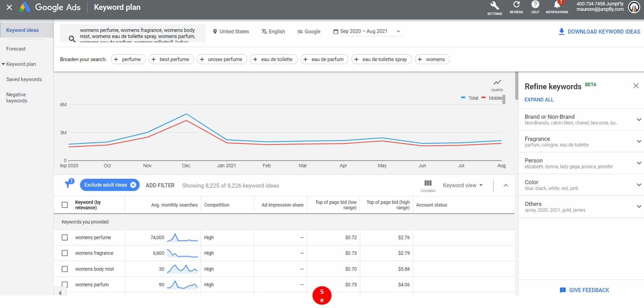Image resolution: width=644 pixels, height=308 pixels.
Task: Expand the Person refine category
Action: (x=639, y=163)
